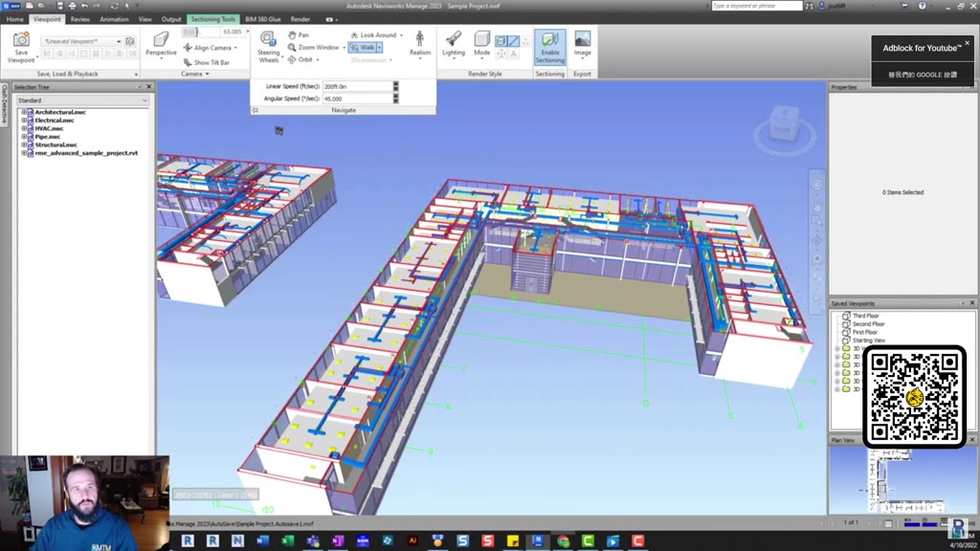Click the Align Camera button
Image resolution: width=980 pixels, height=551 pixels.
click(211, 47)
